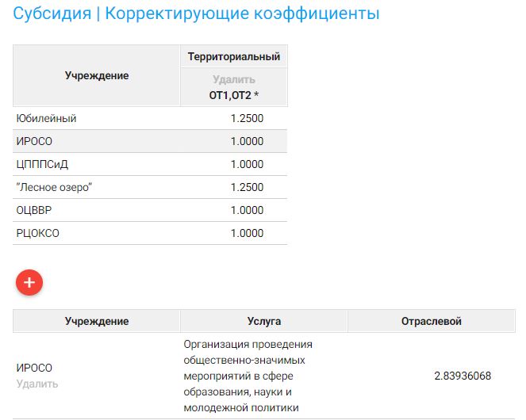Select the "Лесное озеро" institution row

(49, 188)
